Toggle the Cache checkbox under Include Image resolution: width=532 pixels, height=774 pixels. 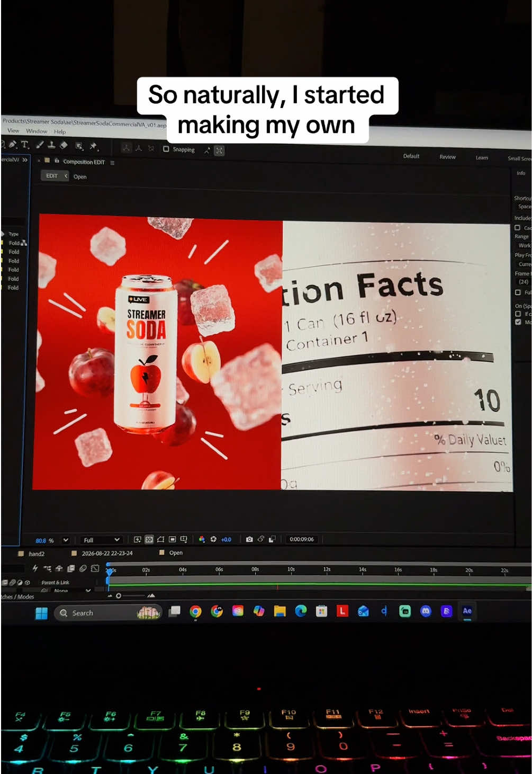[517, 228]
